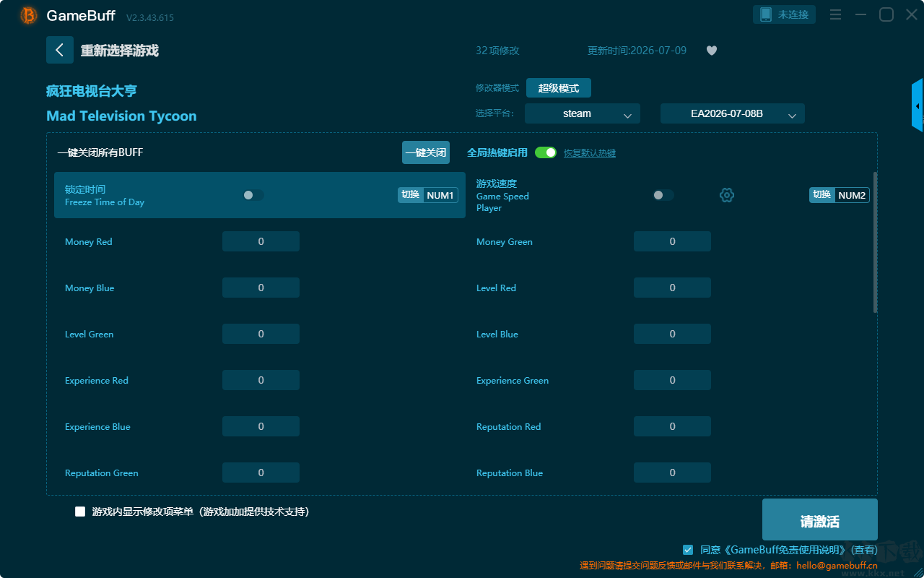Open the hamburger menu icon

[x=835, y=14]
